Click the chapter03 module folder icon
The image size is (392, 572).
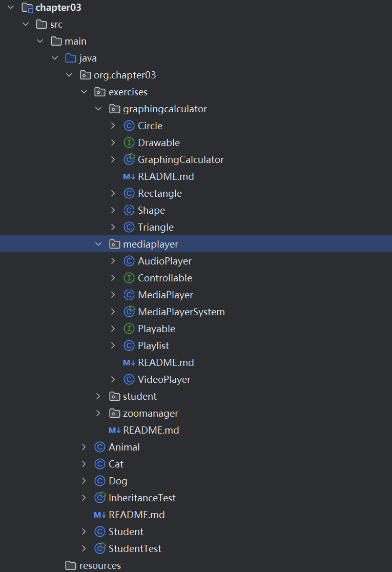(27, 8)
